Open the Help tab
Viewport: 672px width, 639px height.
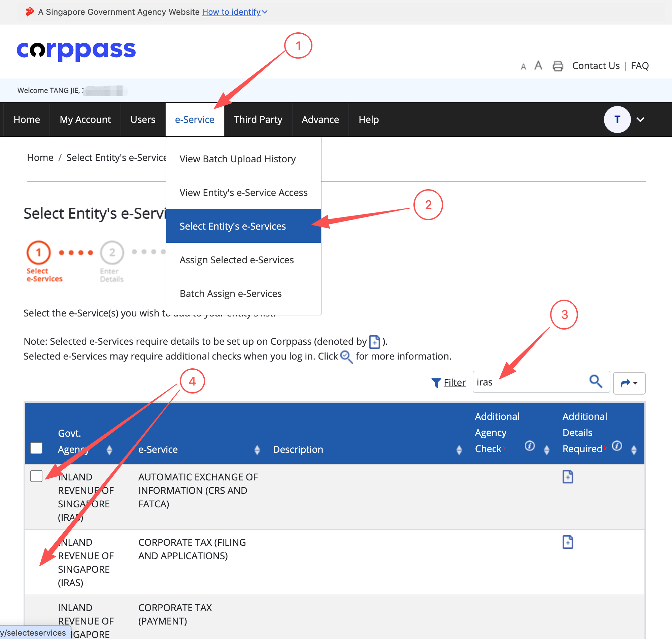(x=369, y=120)
